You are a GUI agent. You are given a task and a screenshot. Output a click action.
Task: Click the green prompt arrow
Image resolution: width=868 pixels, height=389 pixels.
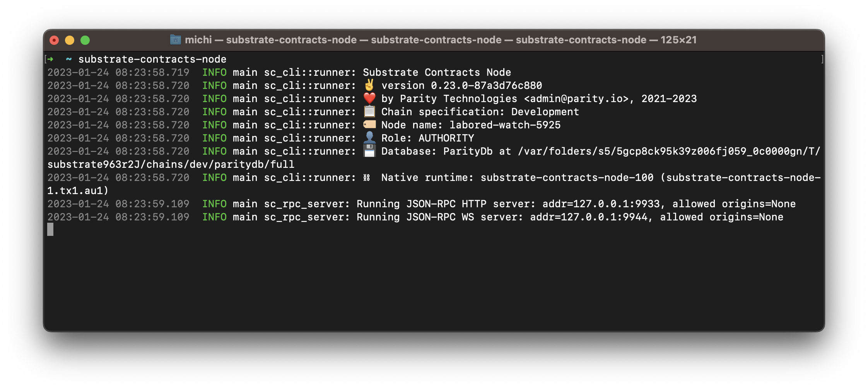pyautogui.click(x=50, y=59)
